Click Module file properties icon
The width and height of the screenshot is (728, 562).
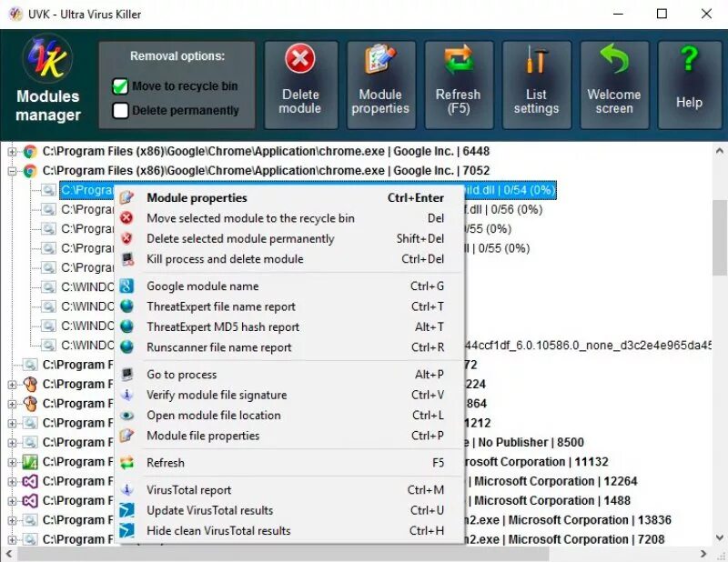[126, 436]
